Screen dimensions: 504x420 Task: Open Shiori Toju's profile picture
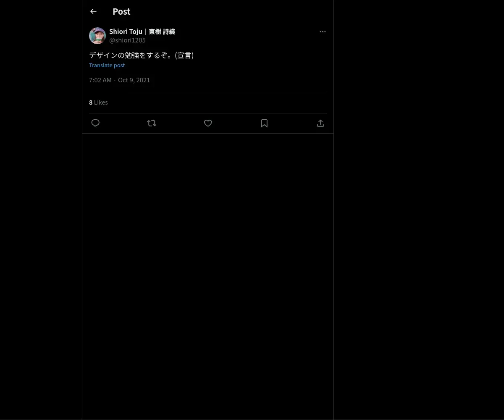pyautogui.click(x=97, y=36)
